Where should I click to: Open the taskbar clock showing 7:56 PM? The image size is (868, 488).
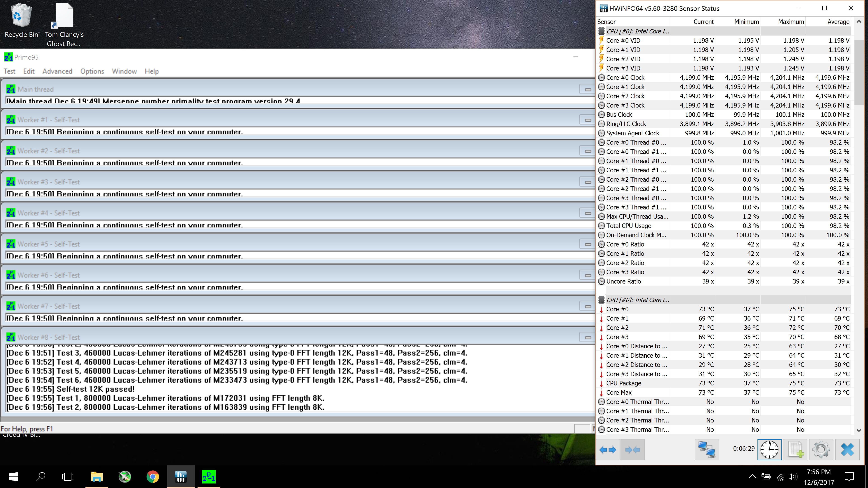(819, 477)
